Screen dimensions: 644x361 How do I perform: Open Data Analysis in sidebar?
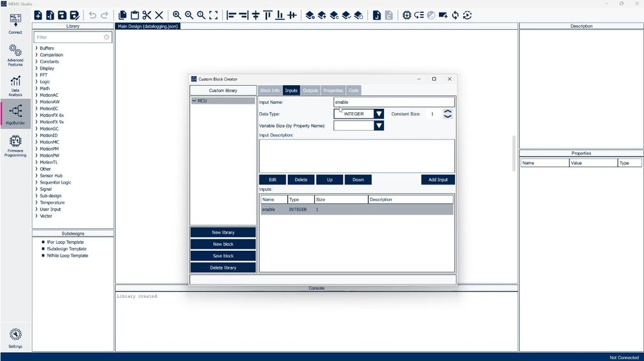15,86
